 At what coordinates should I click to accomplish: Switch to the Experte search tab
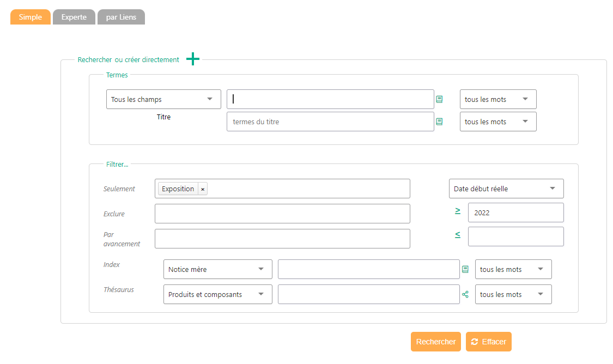click(74, 17)
